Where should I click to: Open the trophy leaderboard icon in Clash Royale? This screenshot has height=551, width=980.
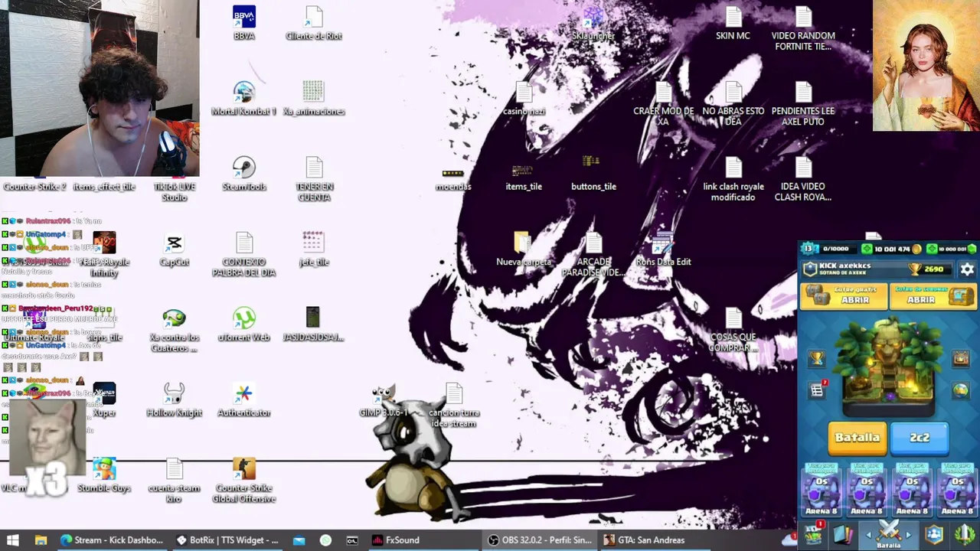pos(817,357)
